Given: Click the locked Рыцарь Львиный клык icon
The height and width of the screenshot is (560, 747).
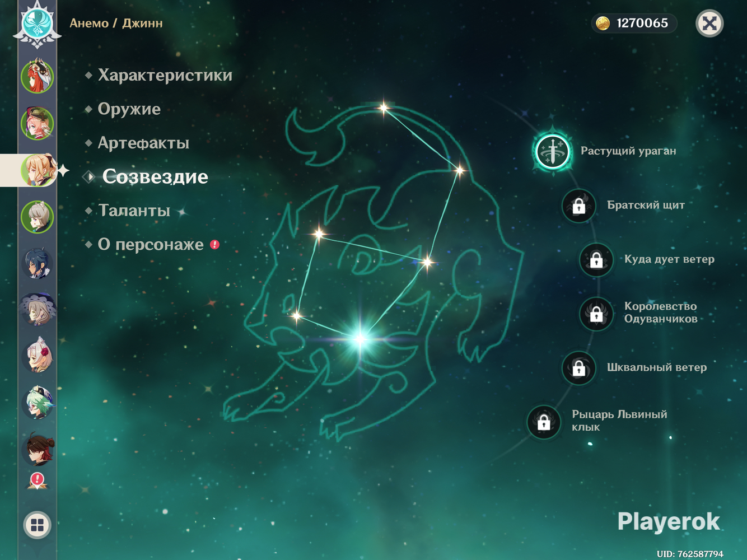Looking at the screenshot, I should point(544,422).
